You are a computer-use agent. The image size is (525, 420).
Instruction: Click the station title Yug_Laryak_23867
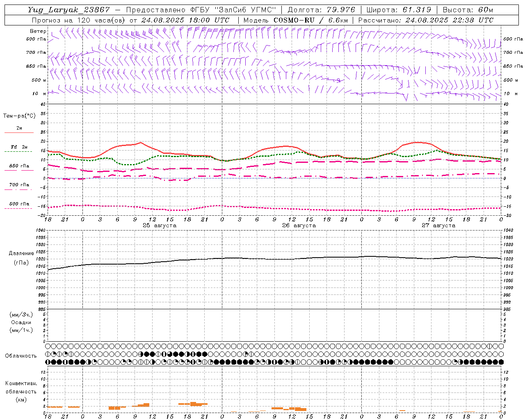pos(69,10)
